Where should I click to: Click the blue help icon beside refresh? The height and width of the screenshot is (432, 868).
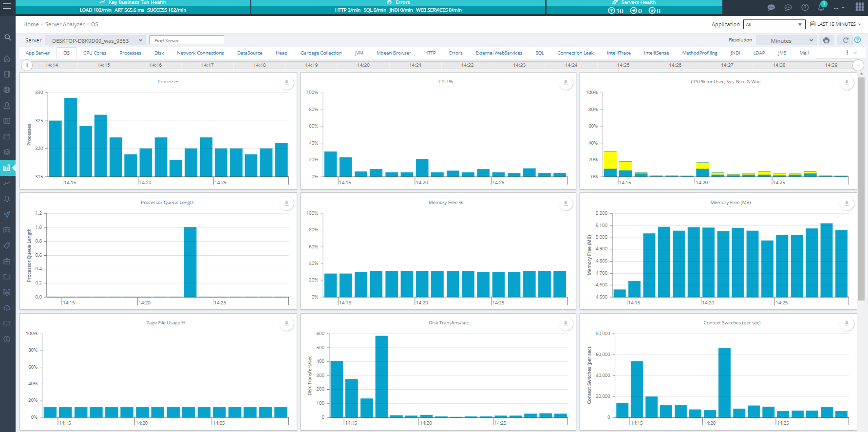[x=858, y=40]
